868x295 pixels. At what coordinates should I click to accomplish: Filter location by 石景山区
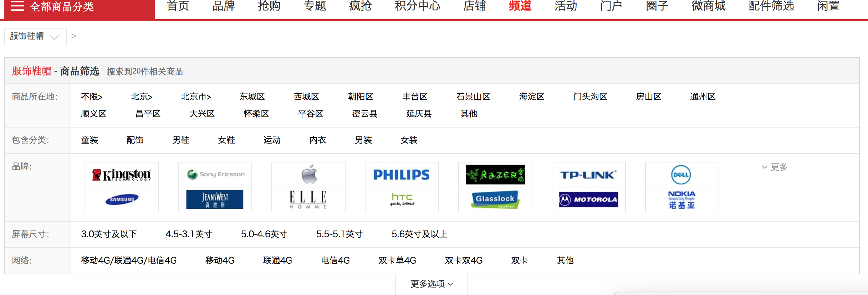point(473,97)
